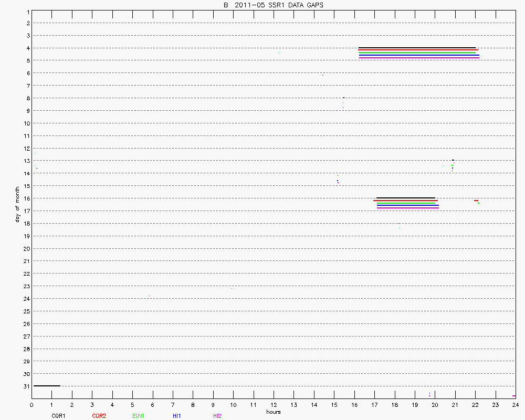
Task: Select the purple HI2 gap bar on day 4
Action: (x=419, y=58)
